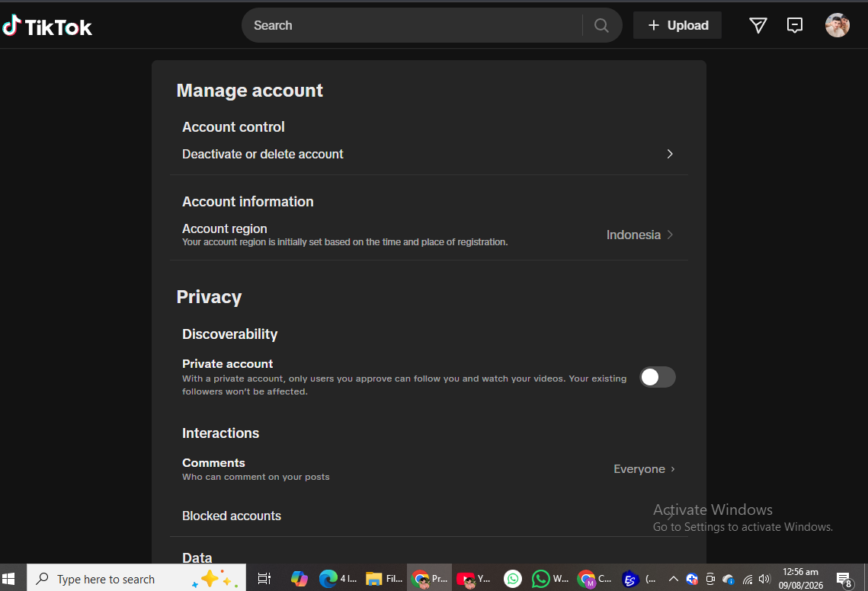Switch to Microsoft Edge in the taskbar
This screenshot has width=868, height=591.
(338, 579)
